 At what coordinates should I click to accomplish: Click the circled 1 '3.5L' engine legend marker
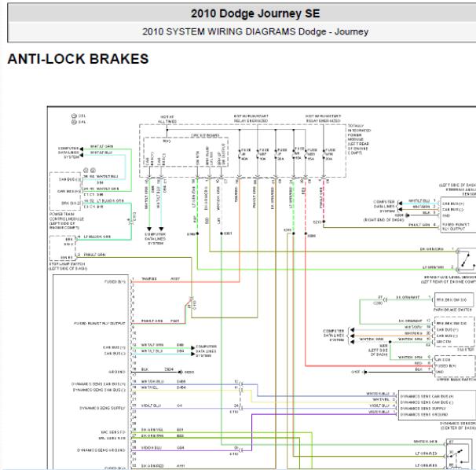[x=74, y=116]
